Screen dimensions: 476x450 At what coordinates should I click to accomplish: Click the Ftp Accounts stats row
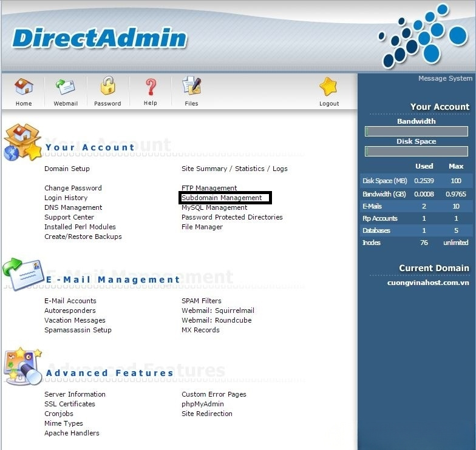pyautogui.click(x=416, y=218)
